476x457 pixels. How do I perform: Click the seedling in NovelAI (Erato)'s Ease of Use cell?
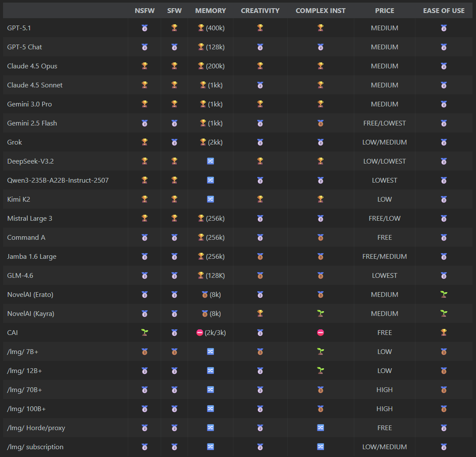coord(444,294)
